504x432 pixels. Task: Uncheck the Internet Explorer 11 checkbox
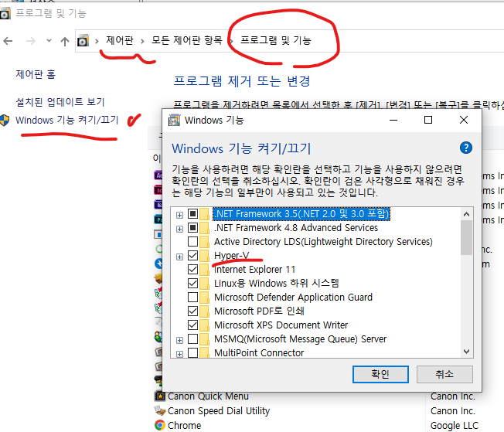click(192, 270)
